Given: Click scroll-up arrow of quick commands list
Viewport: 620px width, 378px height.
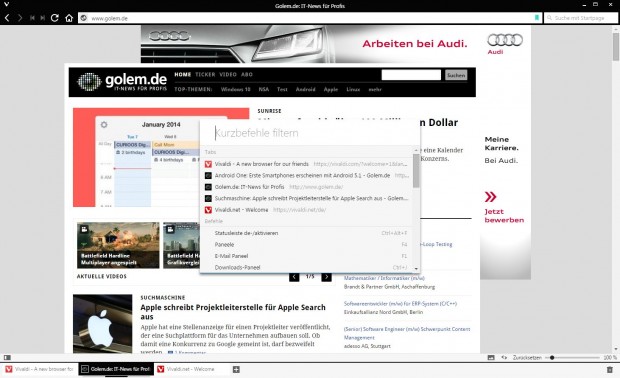Looking at the screenshot, I should [416, 150].
